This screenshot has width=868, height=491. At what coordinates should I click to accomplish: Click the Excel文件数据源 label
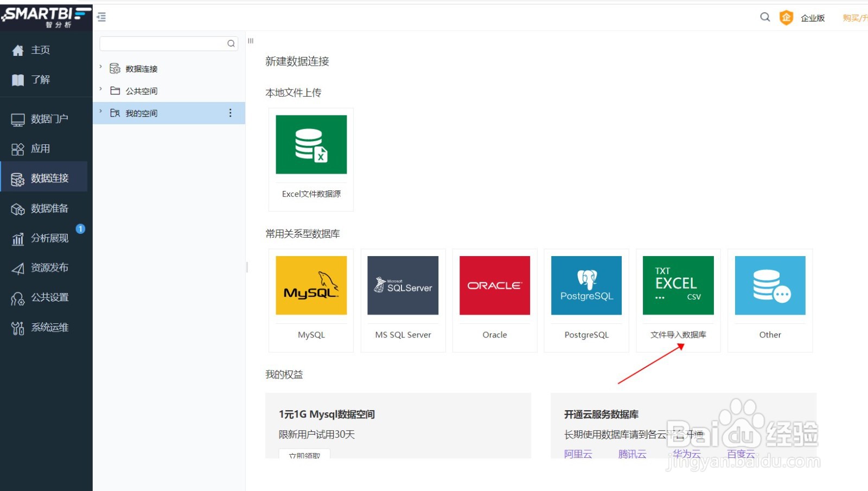[311, 194]
